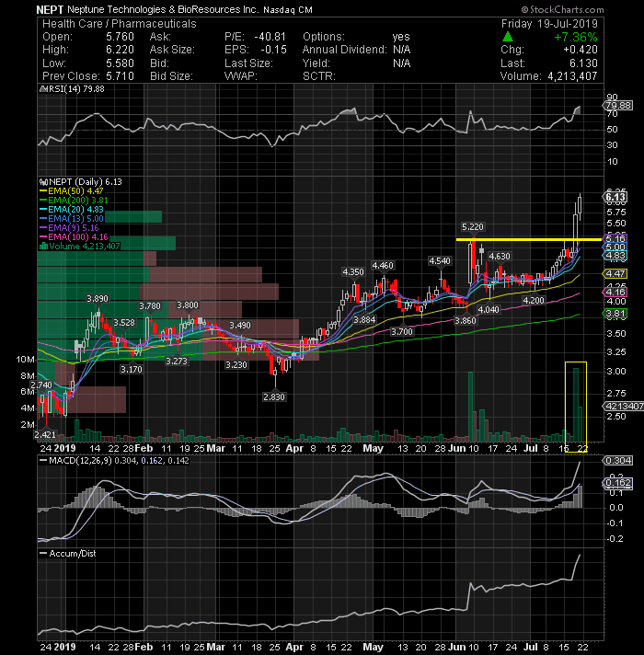This screenshot has height=655, width=644.
Task: Click the Friday 19-Jul-2019 date label
Action: [x=549, y=23]
